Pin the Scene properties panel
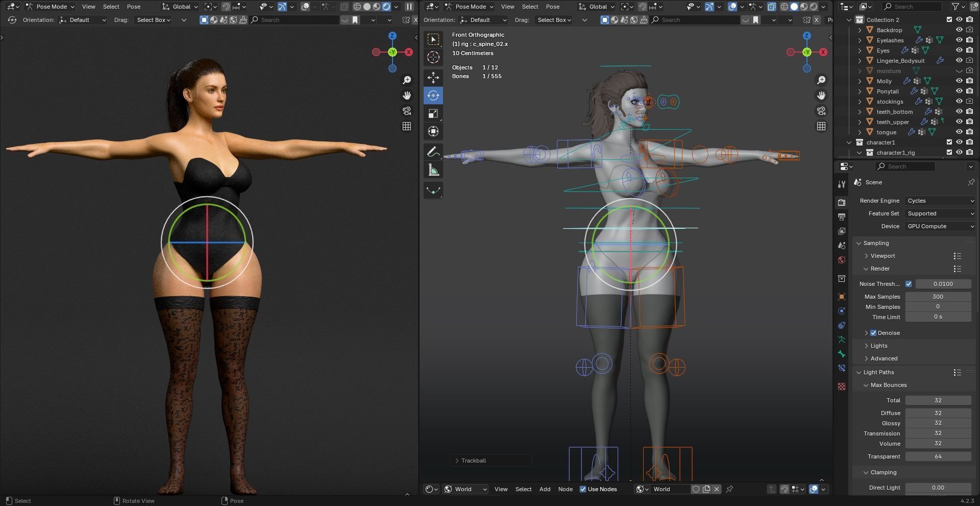 pos(971,182)
